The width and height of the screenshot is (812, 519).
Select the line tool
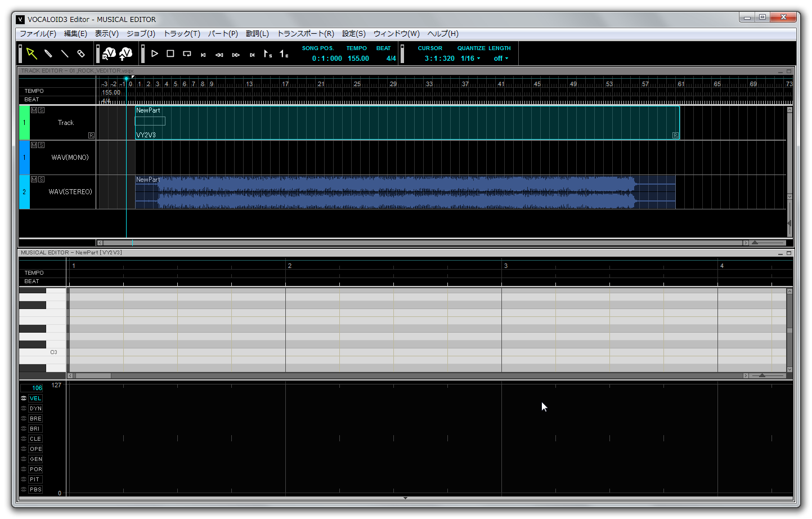[65, 53]
